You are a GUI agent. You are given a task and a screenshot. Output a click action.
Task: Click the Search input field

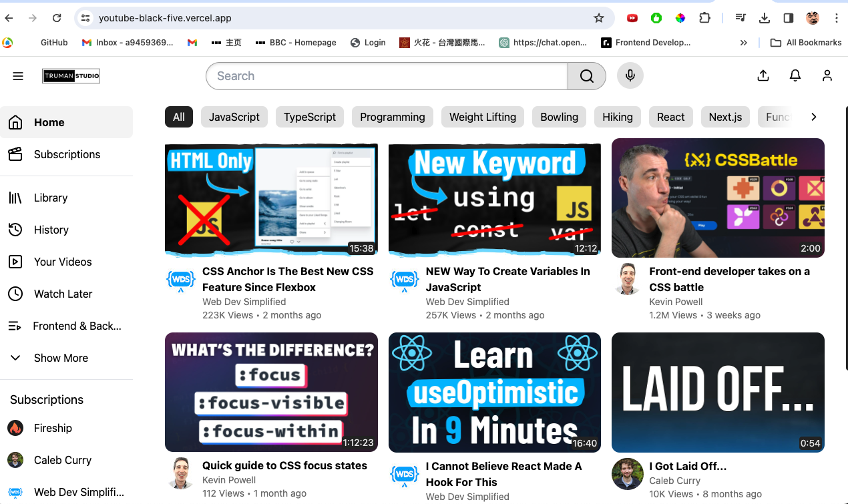pyautogui.click(x=387, y=76)
